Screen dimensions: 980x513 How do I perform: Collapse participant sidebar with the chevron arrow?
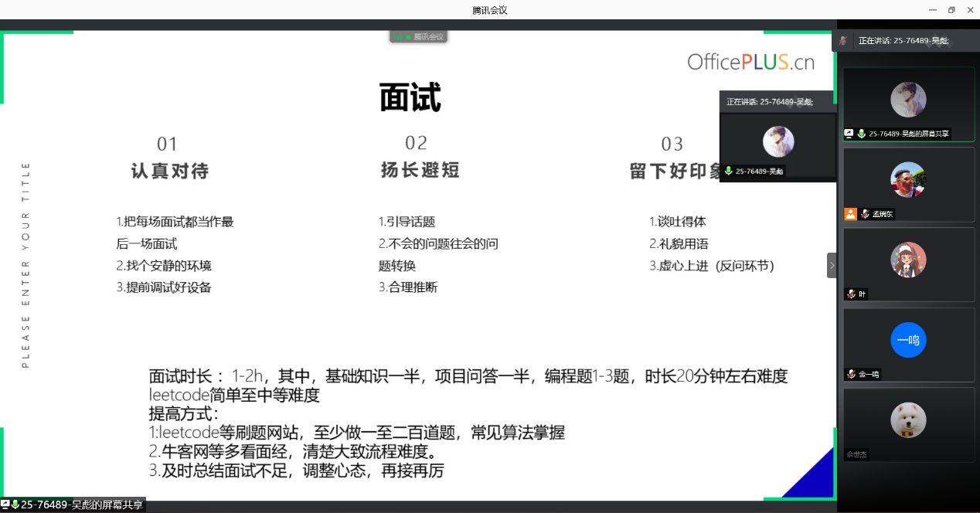click(832, 265)
